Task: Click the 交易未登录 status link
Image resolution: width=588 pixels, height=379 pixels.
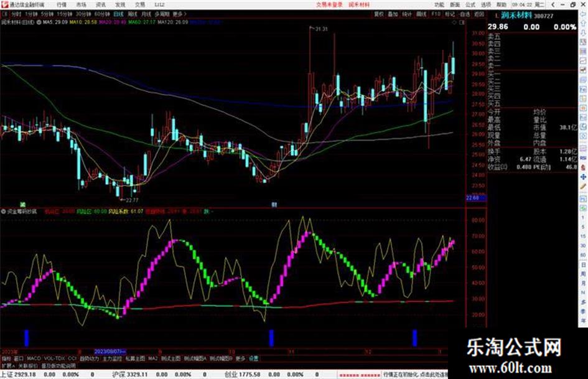Action: [x=329, y=4]
